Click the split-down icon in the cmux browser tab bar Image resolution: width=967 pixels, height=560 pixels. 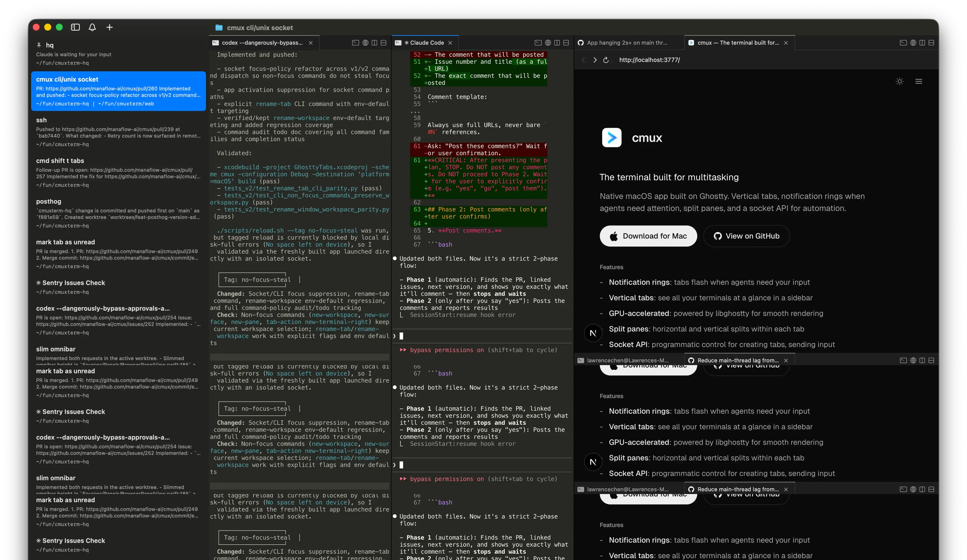[931, 43]
